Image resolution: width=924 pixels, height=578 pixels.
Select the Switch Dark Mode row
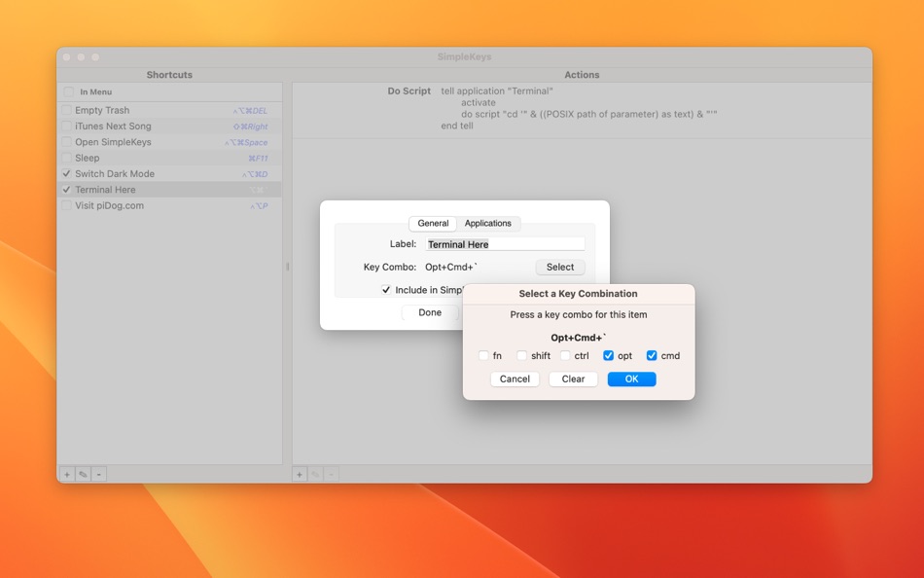point(169,174)
